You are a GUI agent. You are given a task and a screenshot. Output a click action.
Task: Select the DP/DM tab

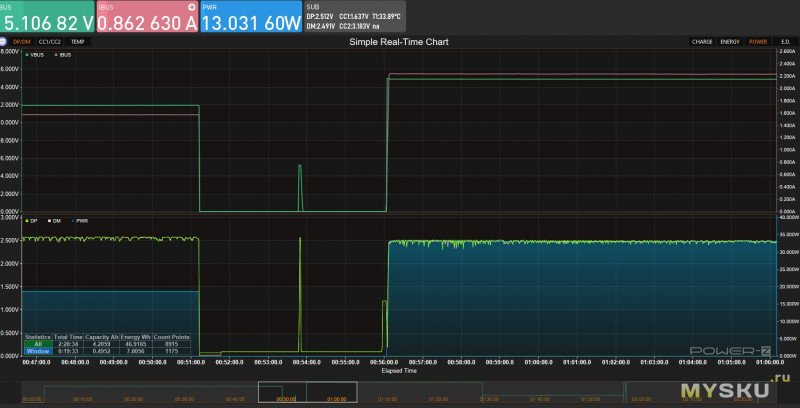tap(23, 42)
